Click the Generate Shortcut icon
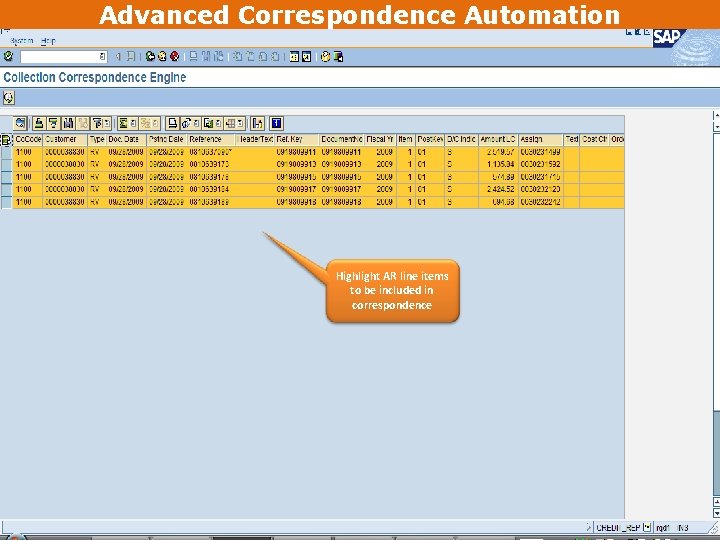The image size is (720, 540). point(306,56)
